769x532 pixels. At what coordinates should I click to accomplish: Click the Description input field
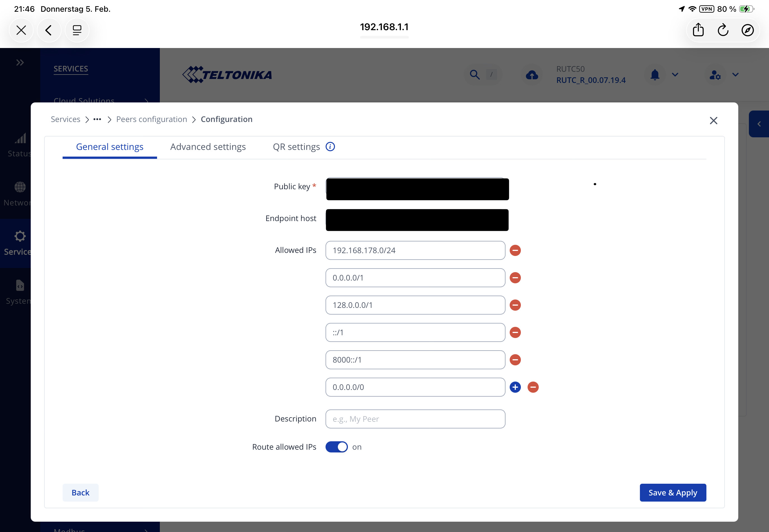point(415,419)
